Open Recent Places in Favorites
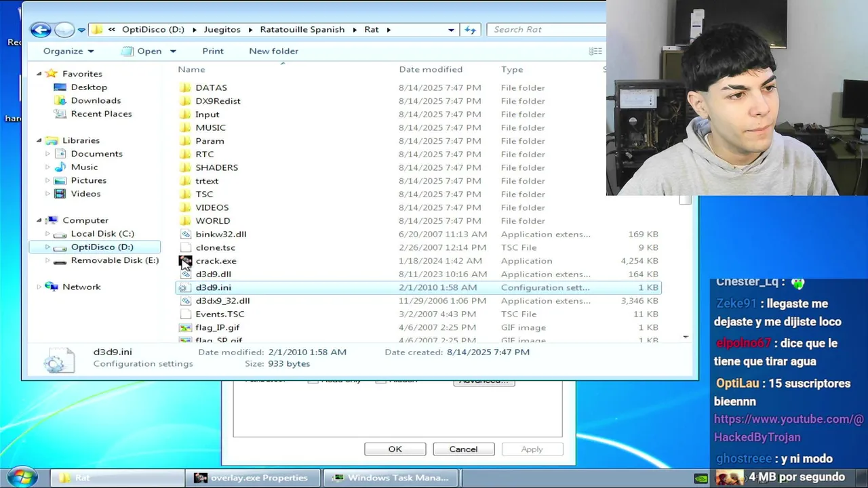 [101, 114]
